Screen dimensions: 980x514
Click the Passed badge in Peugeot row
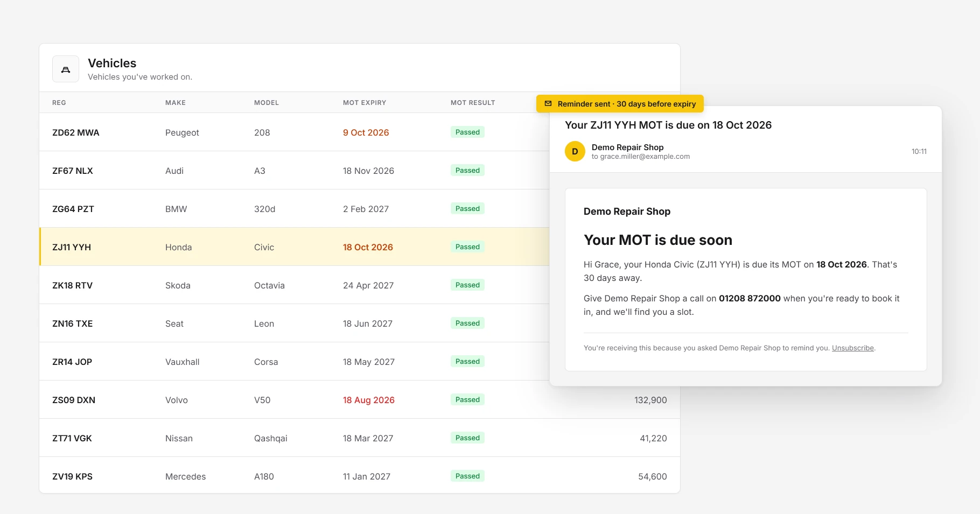point(467,132)
